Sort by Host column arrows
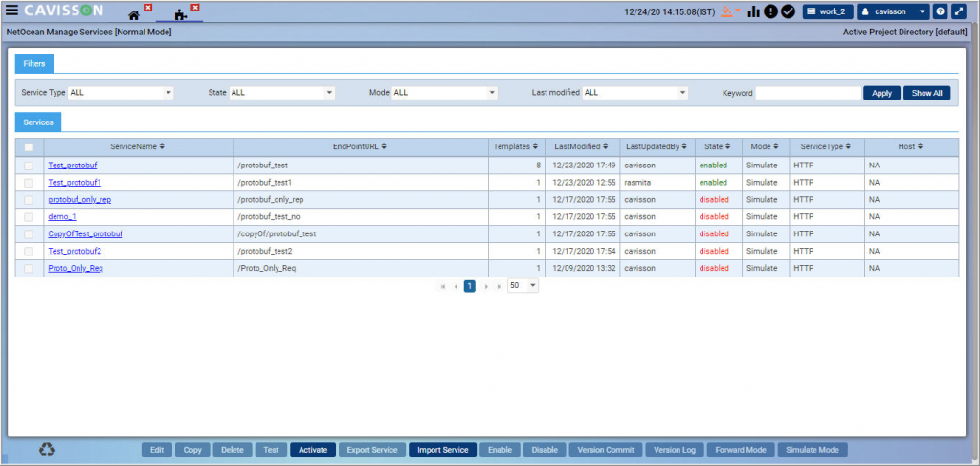 (920, 146)
